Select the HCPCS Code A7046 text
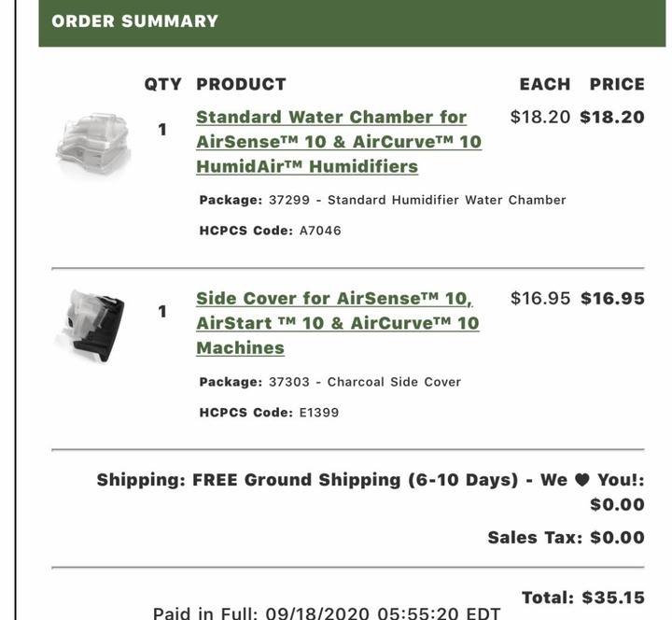The height and width of the screenshot is (620, 672). (270, 231)
